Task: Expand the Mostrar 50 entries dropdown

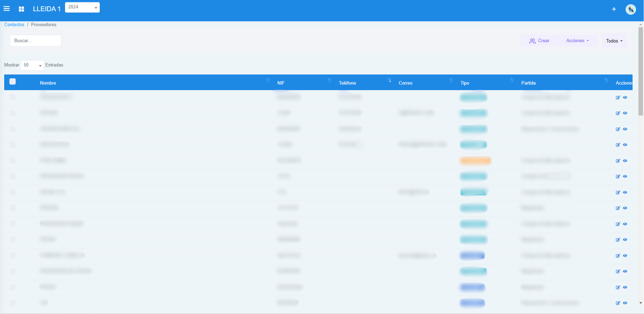Action: [32, 65]
